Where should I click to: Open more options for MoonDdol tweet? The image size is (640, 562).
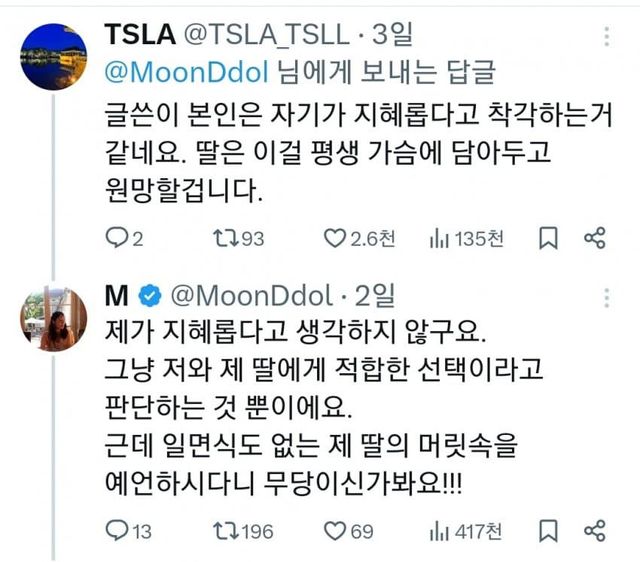tap(606, 297)
